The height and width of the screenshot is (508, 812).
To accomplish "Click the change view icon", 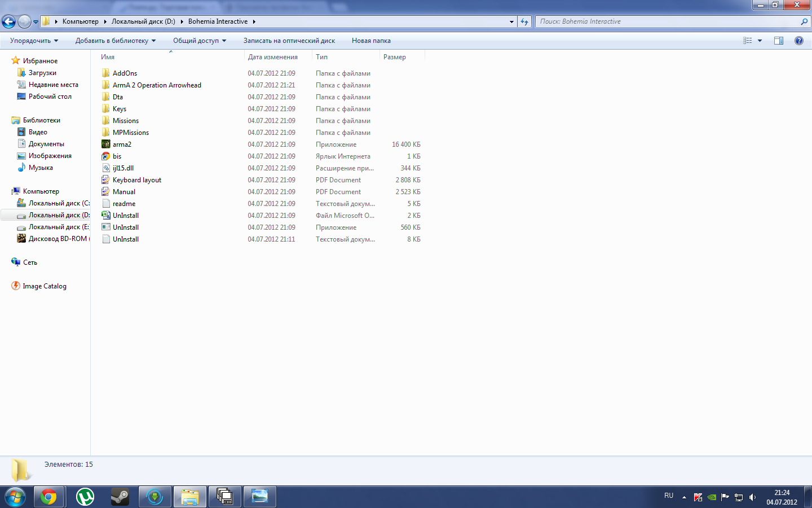I will [x=748, y=41].
